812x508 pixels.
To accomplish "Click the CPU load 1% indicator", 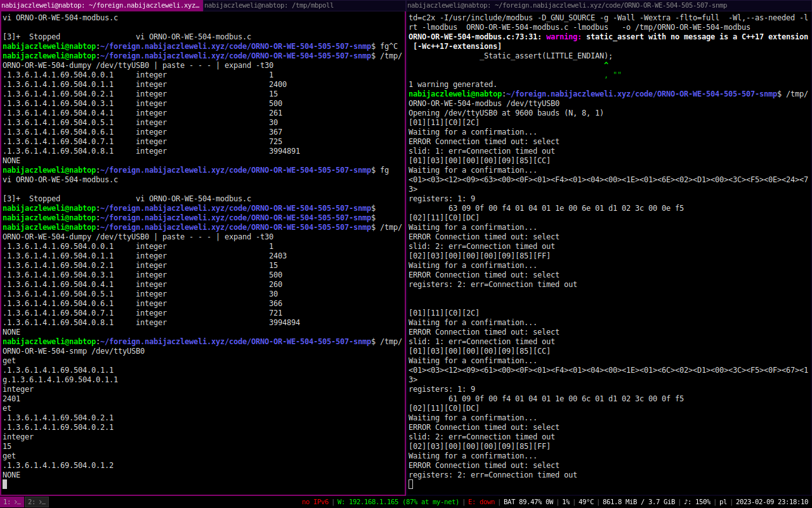I will click(565, 502).
